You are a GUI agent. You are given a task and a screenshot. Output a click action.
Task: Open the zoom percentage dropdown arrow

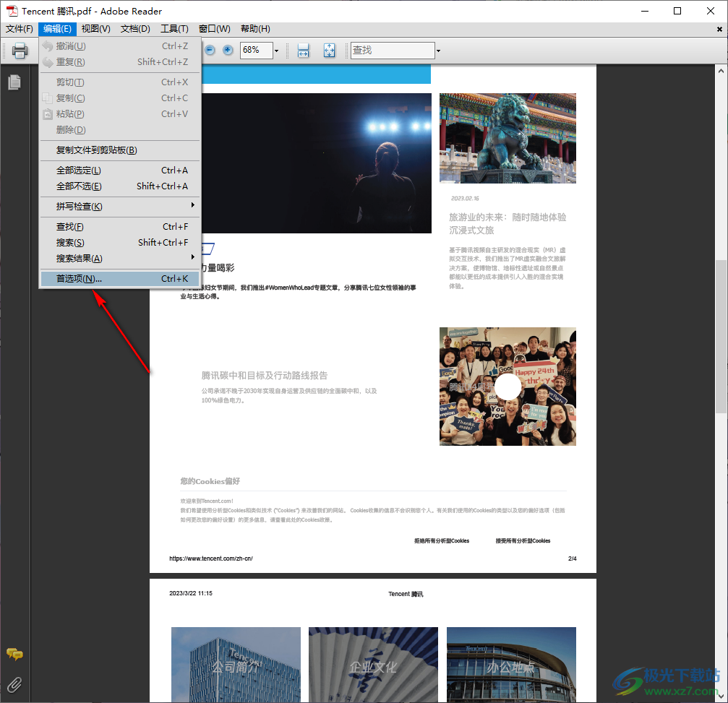coord(276,50)
